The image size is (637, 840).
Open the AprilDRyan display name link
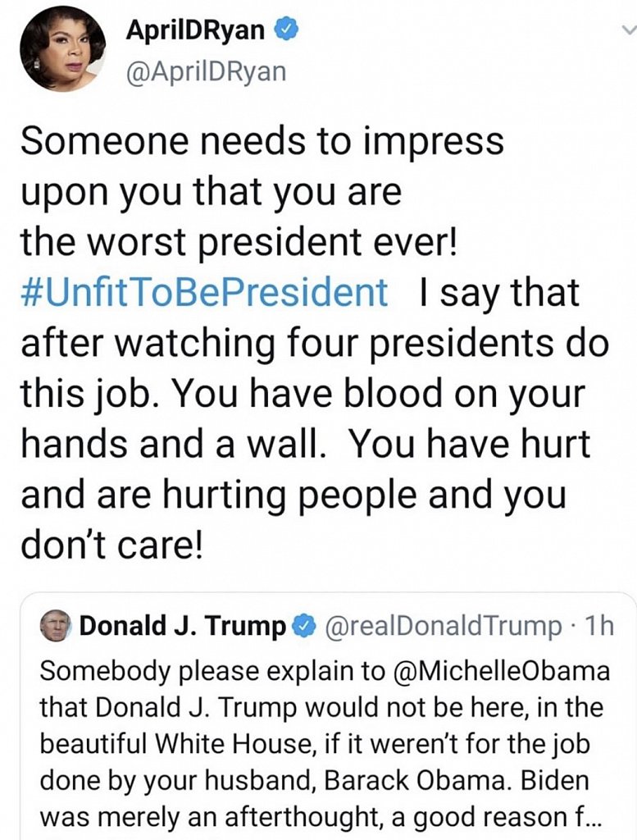point(195,31)
